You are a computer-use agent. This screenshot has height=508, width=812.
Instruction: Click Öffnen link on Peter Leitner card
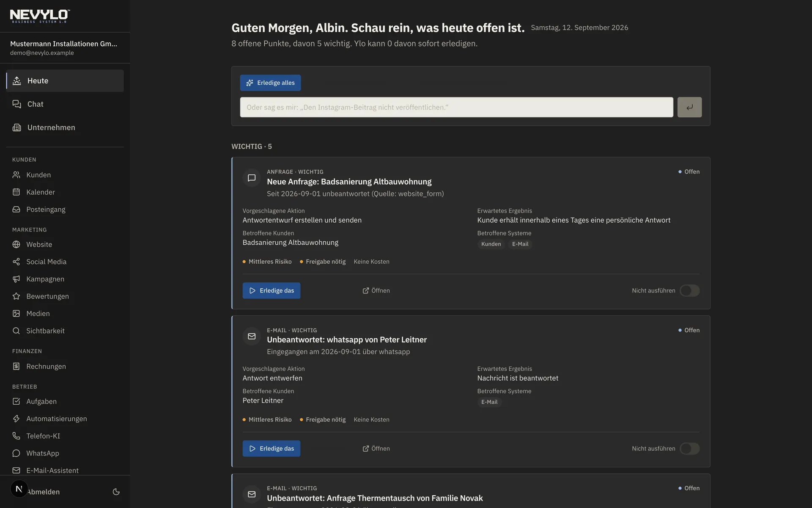click(376, 448)
